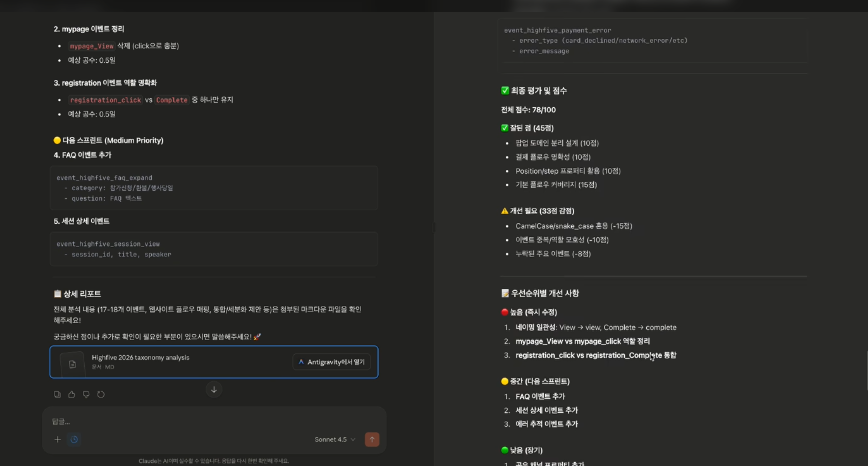Open the Highfive 2026 taxonomy analysis file

tap(141, 357)
